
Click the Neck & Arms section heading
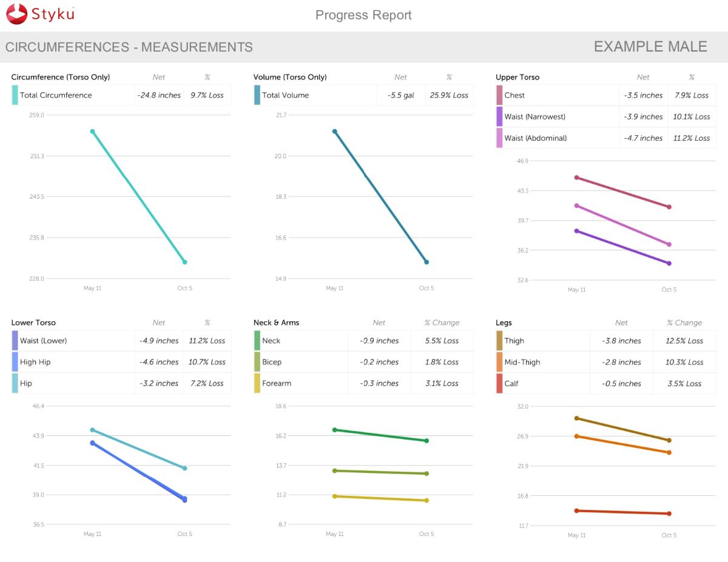(x=276, y=323)
